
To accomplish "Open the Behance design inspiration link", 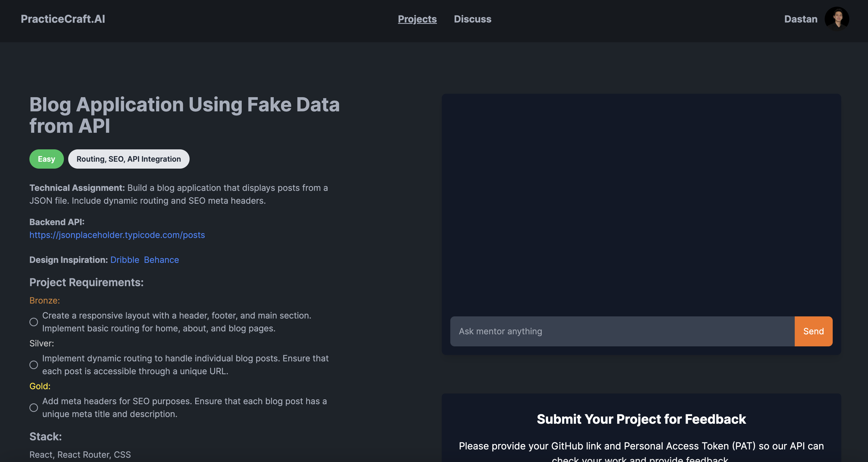I will 161,260.
